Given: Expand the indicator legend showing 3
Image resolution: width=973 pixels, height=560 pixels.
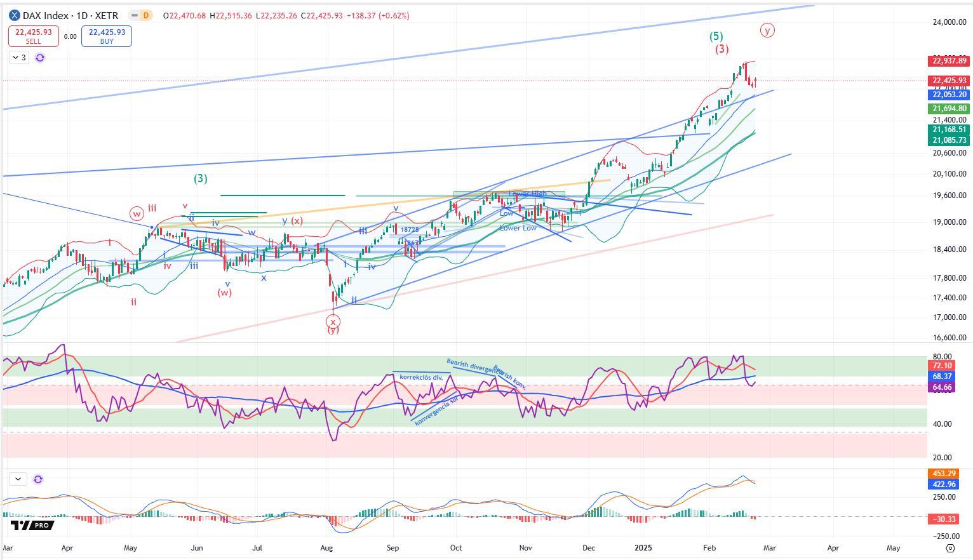Looking at the screenshot, I should pos(19,58).
